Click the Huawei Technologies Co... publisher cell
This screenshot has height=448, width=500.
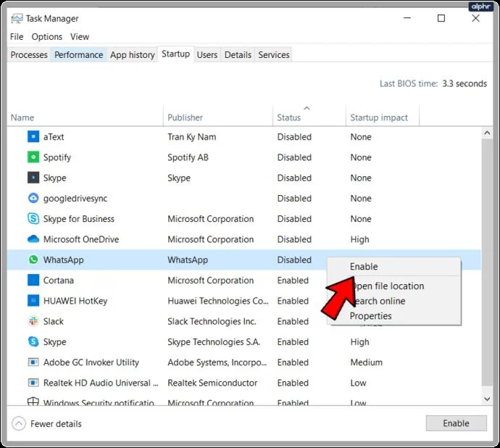coord(218,301)
